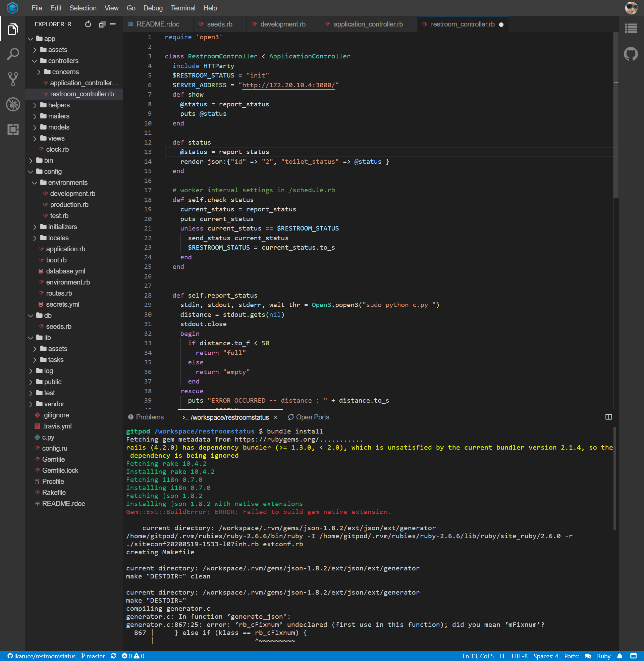Toggle the bottom panel split layout icon
The image size is (644, 661).
click(x=608, y=417)
